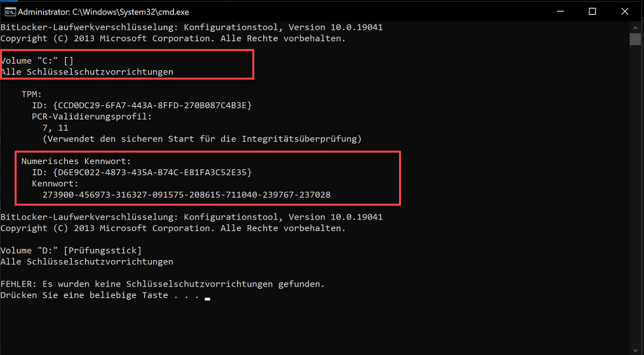Click the Volume "D:" [Prüfungsstick] line
This screenshot has width=644, height=355.
click(x=71, y=250)
